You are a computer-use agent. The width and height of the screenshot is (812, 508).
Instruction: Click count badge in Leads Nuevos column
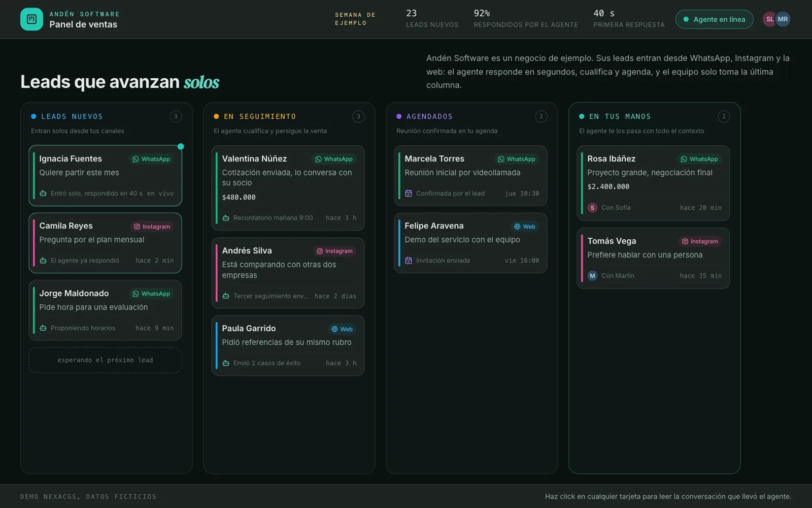(x=176, y=116)
